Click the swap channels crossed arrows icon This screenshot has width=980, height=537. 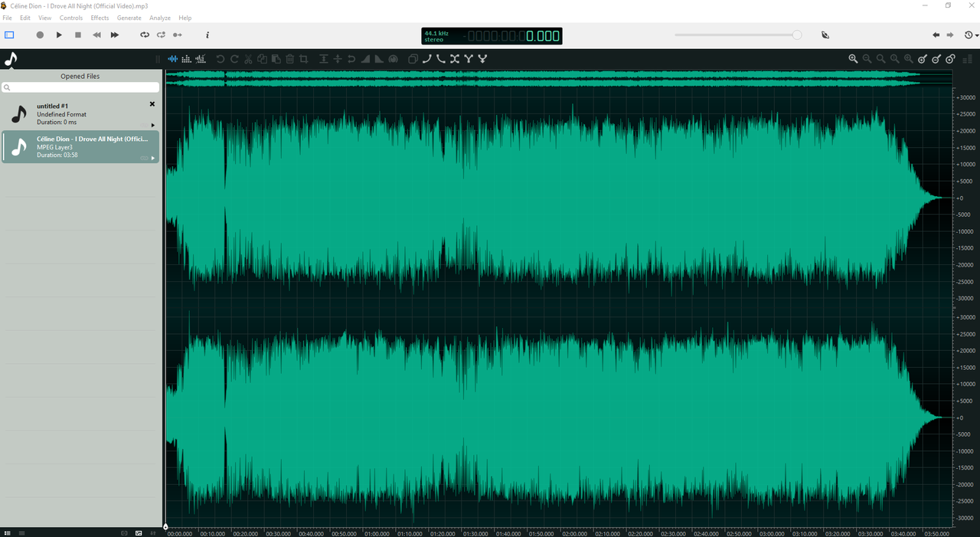point(455,59)
